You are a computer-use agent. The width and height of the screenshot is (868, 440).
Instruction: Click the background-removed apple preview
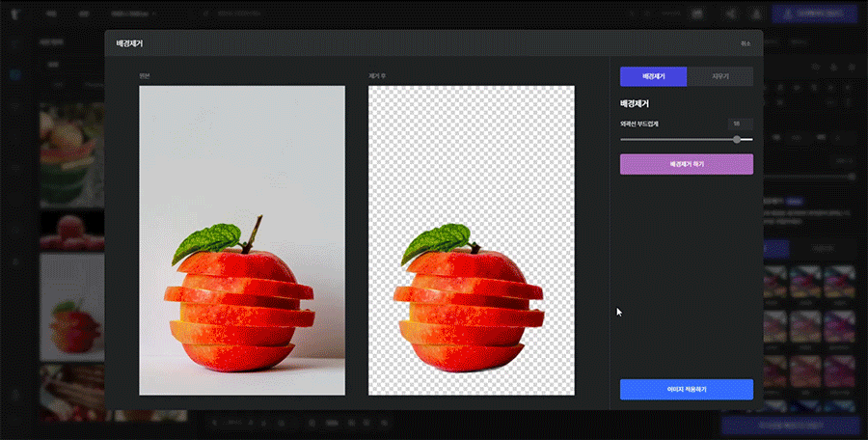tap(471, 239)
